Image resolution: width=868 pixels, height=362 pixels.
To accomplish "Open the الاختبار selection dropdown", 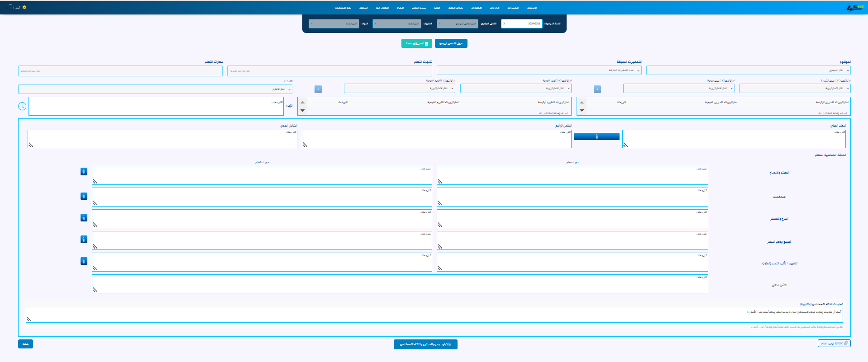I will click(155, 89).
